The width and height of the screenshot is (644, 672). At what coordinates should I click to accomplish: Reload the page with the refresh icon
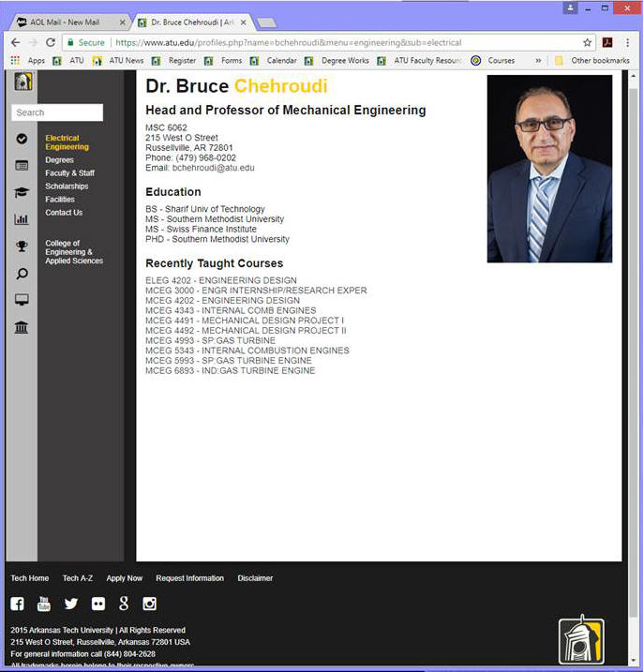click(x=51, y=42)
